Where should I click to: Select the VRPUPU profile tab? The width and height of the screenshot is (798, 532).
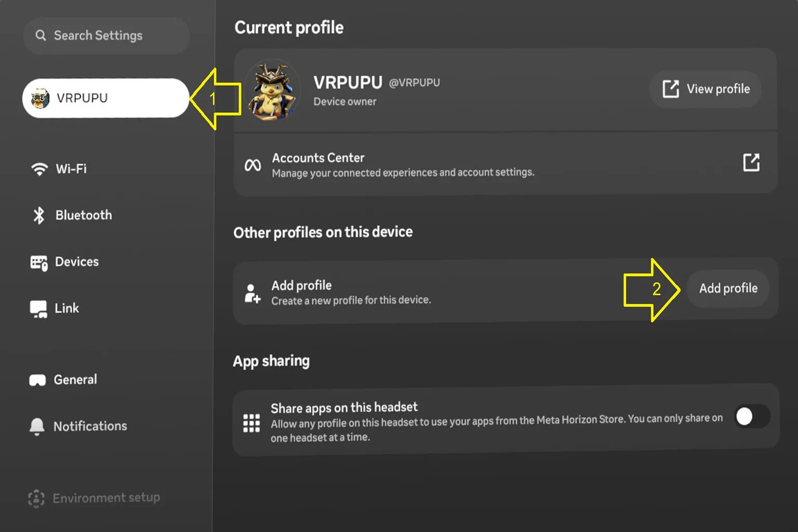coord(105,98)
